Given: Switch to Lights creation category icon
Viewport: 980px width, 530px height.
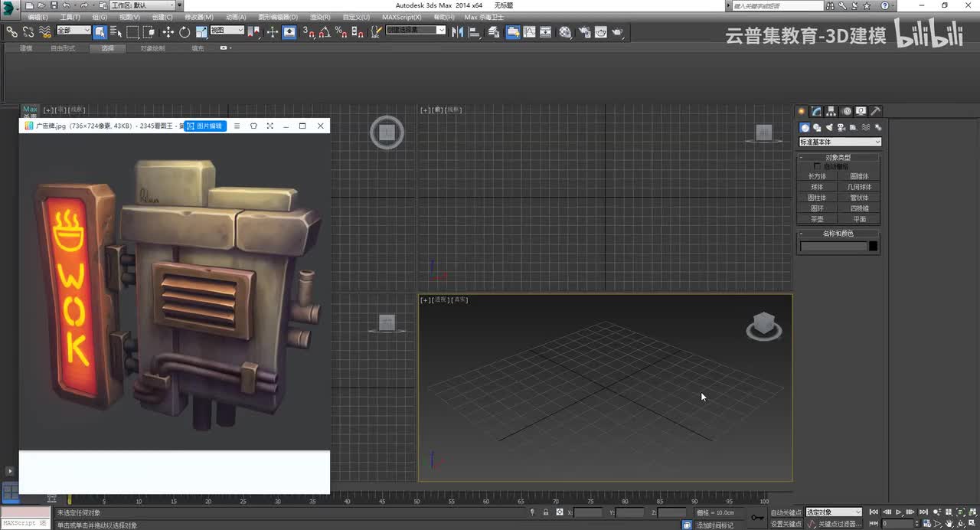Looking at the screenshot, I should pos(829,128).
